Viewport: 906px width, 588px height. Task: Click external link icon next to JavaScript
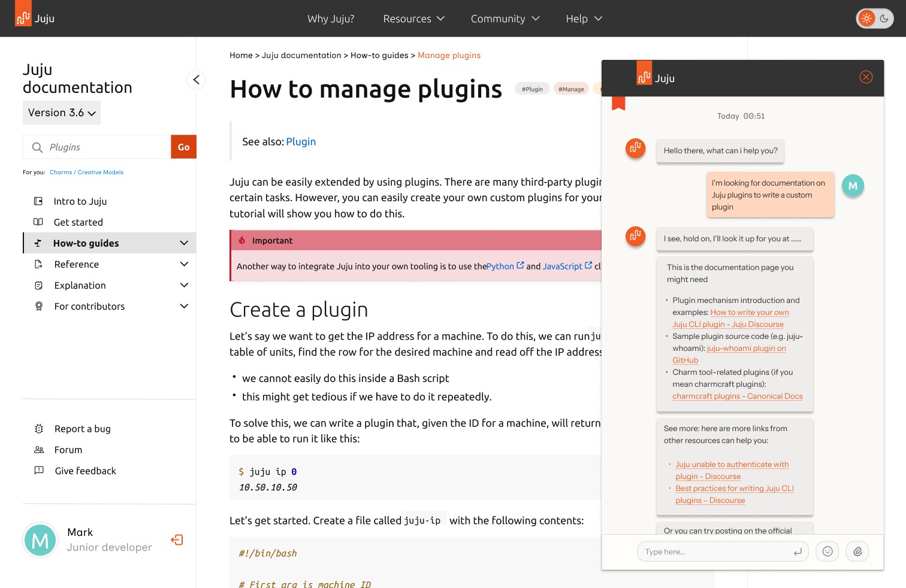(588, 265)
